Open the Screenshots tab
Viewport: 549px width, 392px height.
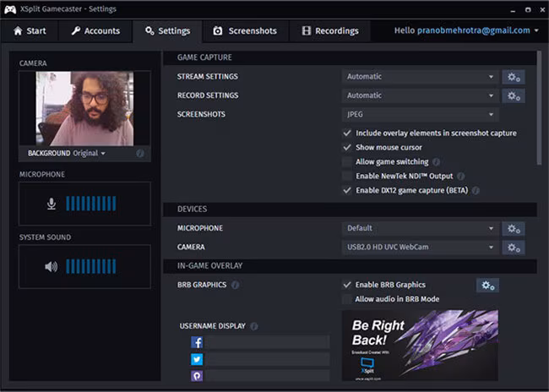coord(246,31)
